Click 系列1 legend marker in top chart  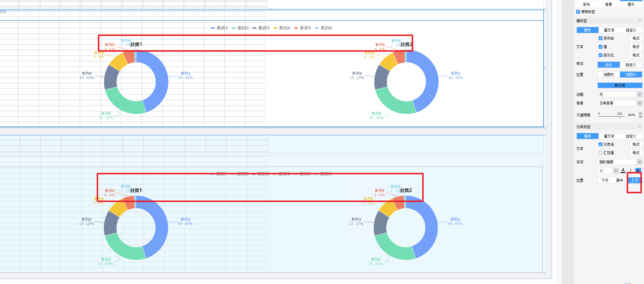tap(213, 28)
